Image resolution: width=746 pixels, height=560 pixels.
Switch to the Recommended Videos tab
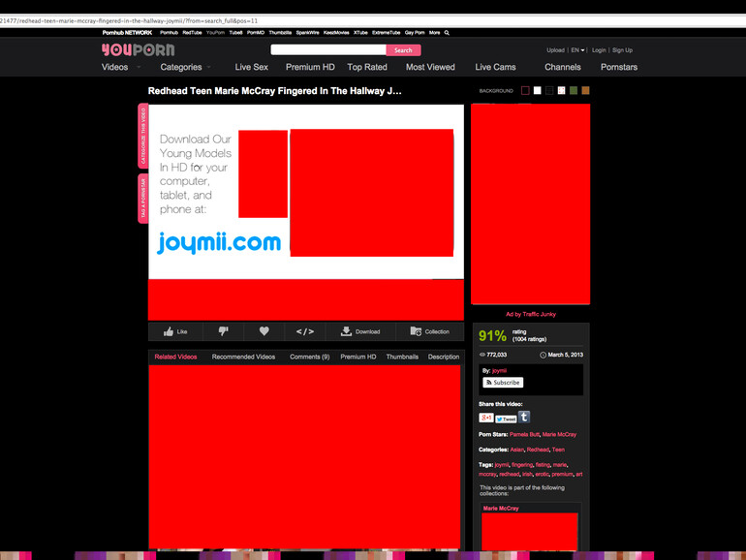coord(243,357)
